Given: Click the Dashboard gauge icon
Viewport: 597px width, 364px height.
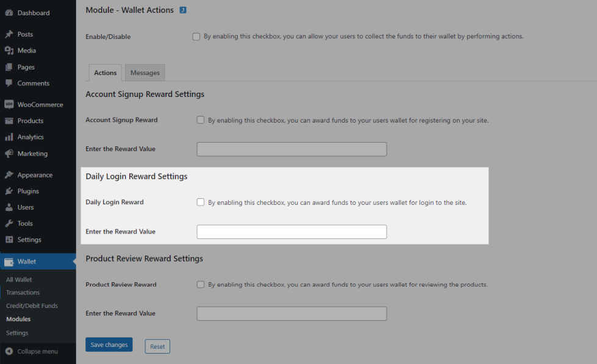Looking at the screenshot, I should pyautogui.click(x=9, y=13).
